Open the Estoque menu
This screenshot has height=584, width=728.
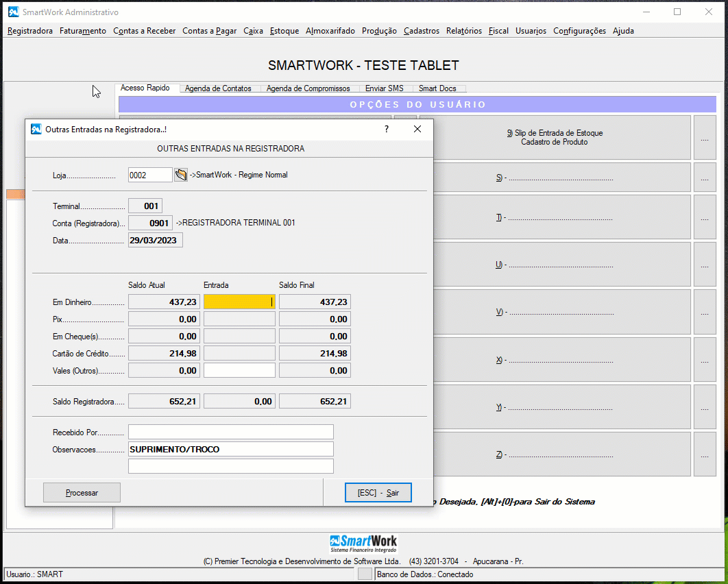(284, 31)
